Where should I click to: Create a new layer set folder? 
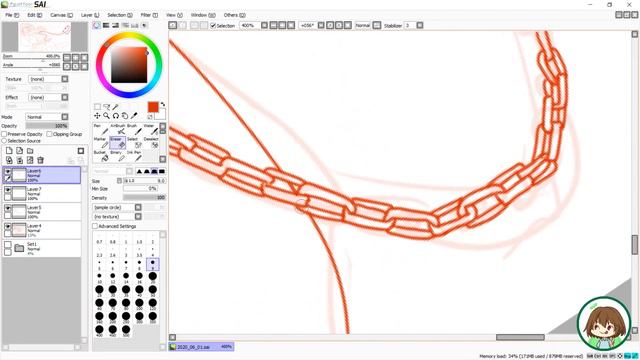[30, 151]
